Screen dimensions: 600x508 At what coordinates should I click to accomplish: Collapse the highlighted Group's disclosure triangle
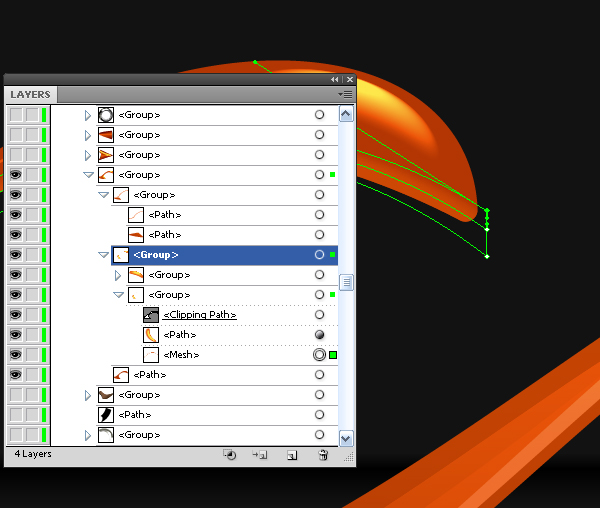[103, 255]
